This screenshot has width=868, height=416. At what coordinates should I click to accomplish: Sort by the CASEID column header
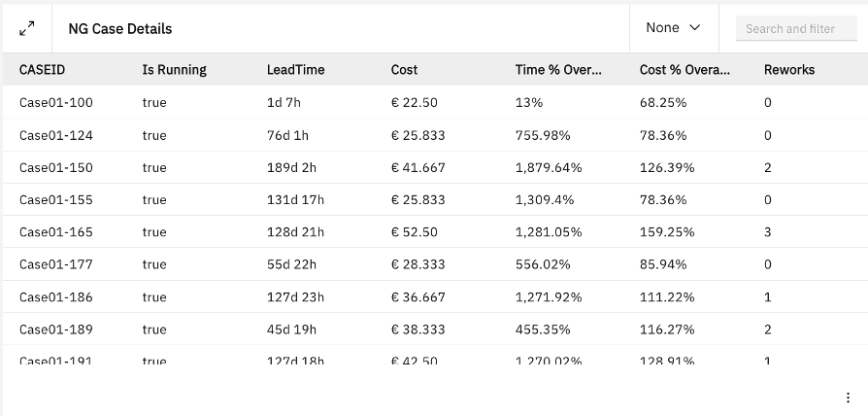click(x=43, y=70)
